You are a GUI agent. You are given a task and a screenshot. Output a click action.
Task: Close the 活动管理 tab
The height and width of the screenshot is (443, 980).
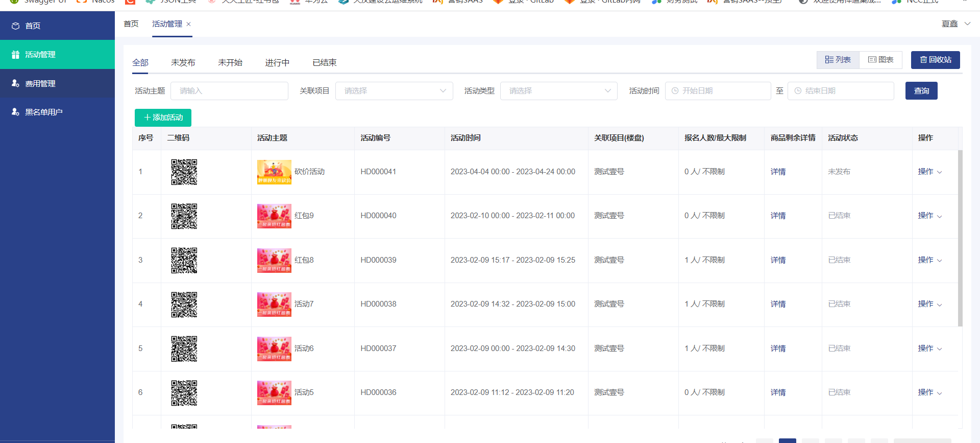188,24
